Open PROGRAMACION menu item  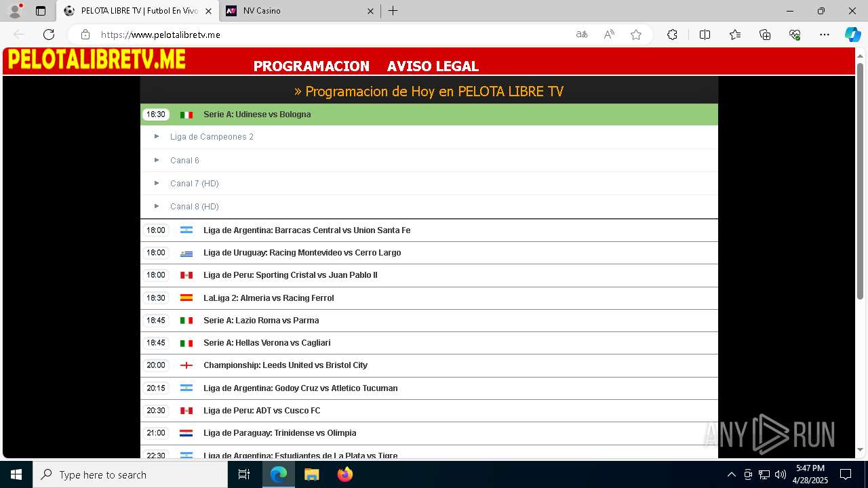pos(311,66)
